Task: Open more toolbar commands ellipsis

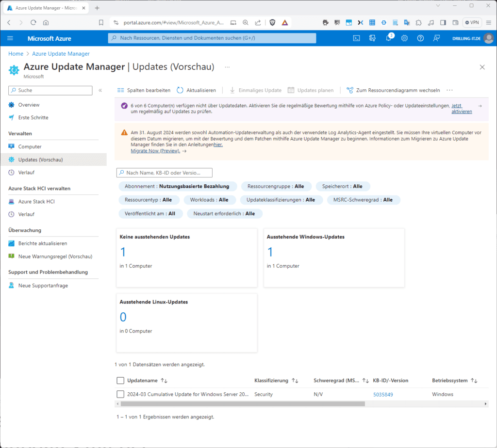Action: pos(449,90)
